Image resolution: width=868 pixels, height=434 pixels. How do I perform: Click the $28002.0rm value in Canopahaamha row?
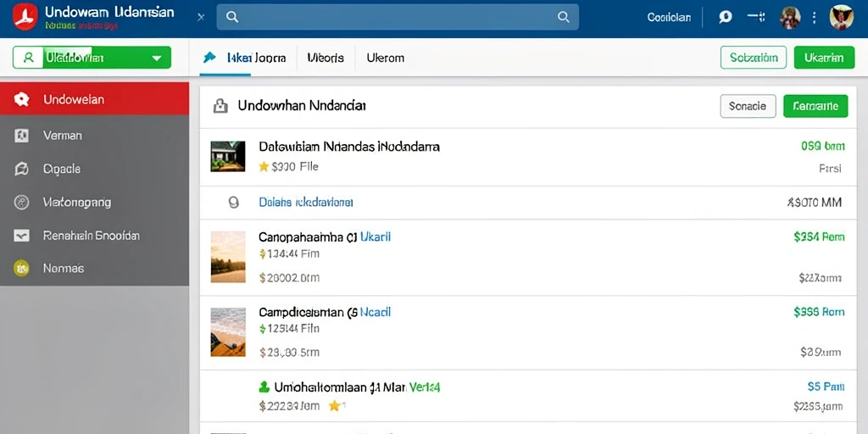point(290,278)
